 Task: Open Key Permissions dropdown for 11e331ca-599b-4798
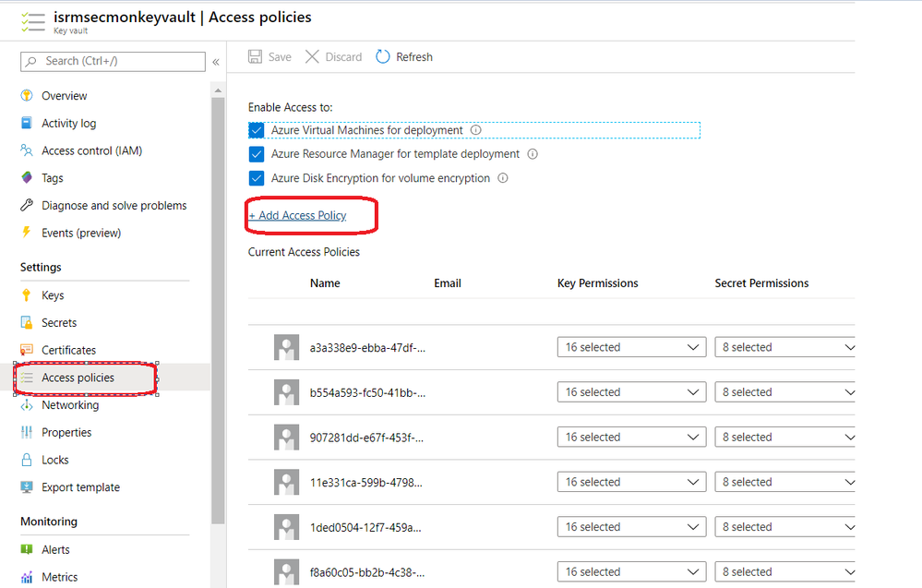coord(631,482)
